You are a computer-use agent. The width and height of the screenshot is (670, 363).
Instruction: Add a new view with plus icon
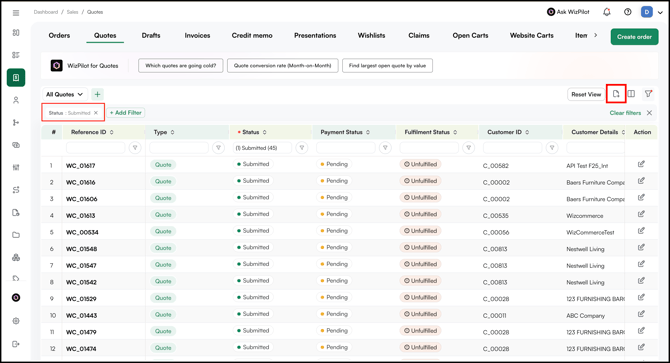click(x=97, y=94)
